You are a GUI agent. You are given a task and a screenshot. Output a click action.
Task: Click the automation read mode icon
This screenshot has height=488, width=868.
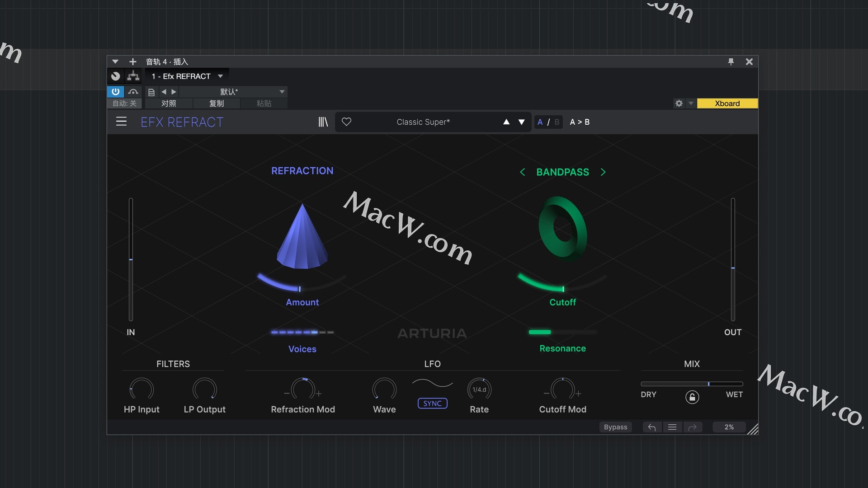click(x=133, y=92)
